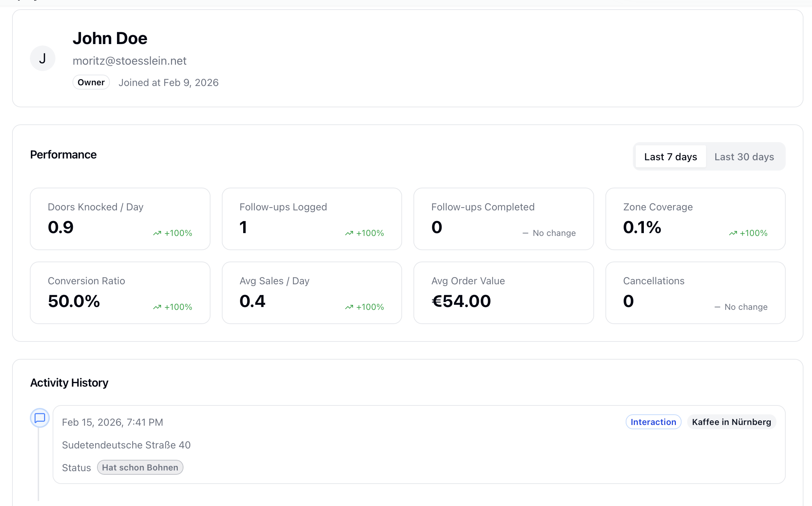Image resolution: width=812 pixels, height=506 pixels.
Task: Click the Sudetendeutsche Straße 40 address
Action: point(126,445)
